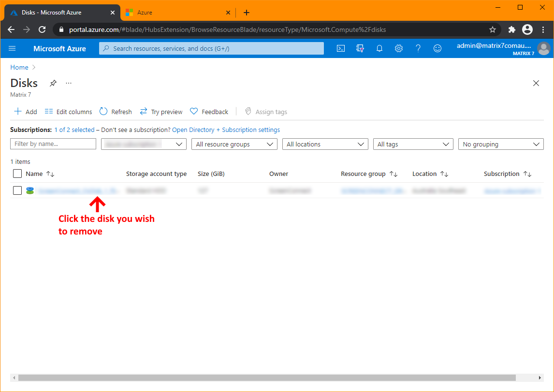
Task: Tick the disk row checkbox
Action: (x=17, y=191)
